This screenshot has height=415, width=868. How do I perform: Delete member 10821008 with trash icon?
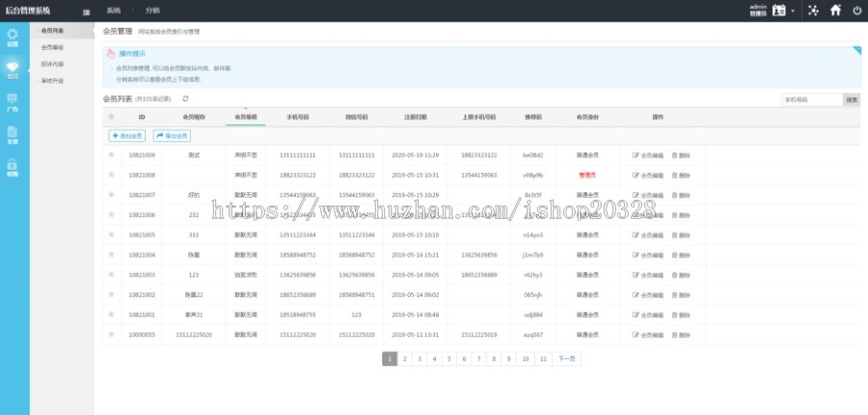(681, 175)
